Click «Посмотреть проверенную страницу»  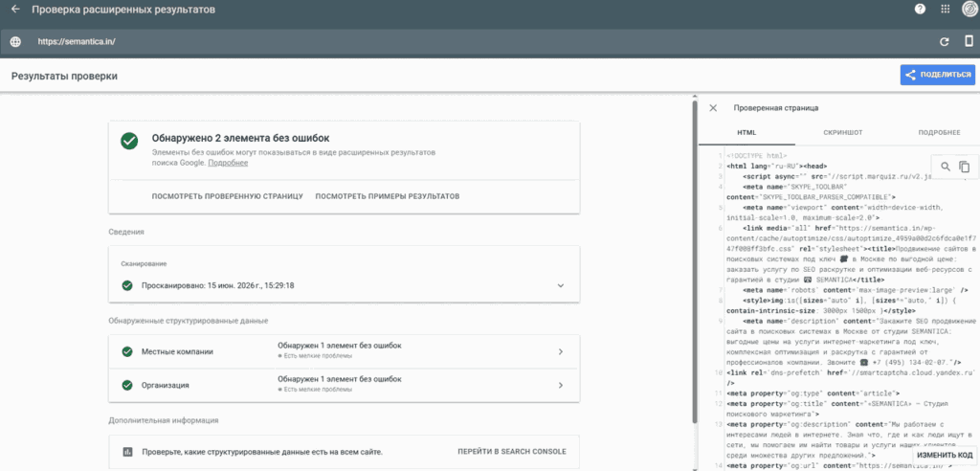coord(228,196)
